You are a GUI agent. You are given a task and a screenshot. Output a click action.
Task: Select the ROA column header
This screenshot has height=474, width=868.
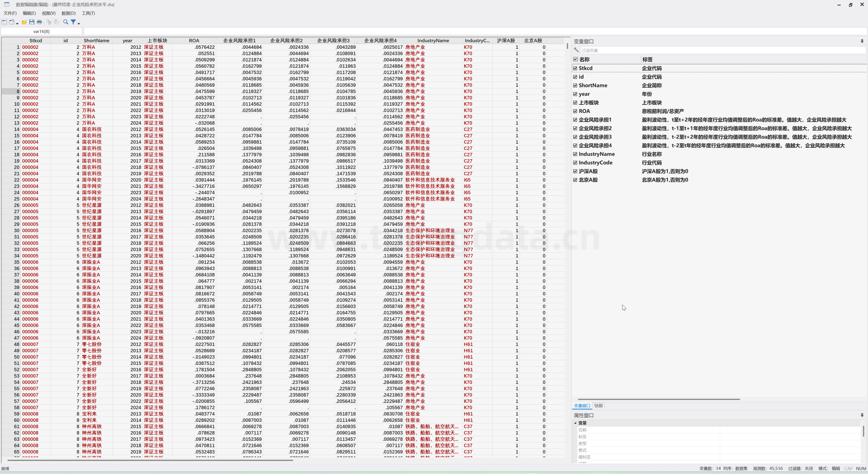[x=194, y=41]
